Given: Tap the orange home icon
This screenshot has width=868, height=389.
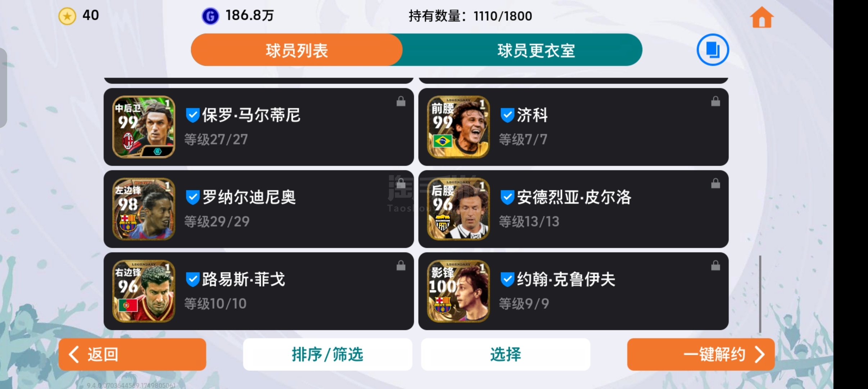Looking at the screenshot, I should pyautogui.click(x=761, y=17).
